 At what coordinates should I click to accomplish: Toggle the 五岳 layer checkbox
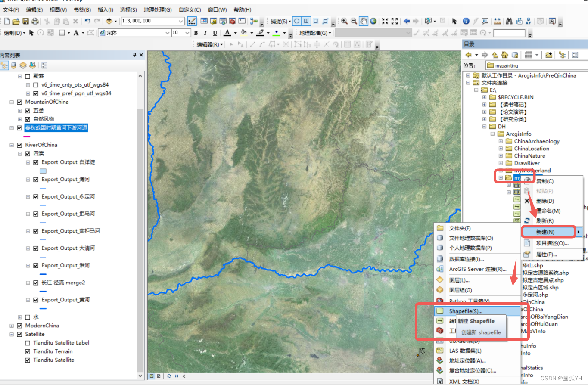click(x=28, y=111)
